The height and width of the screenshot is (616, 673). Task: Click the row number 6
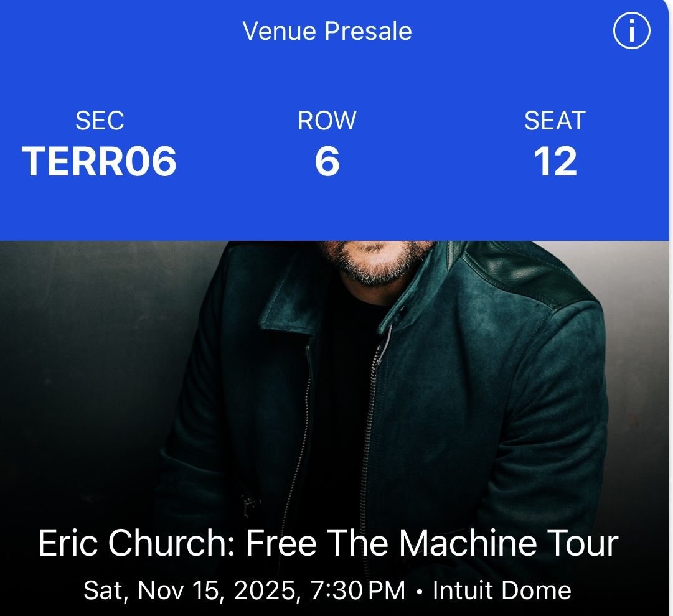(327, 161)
